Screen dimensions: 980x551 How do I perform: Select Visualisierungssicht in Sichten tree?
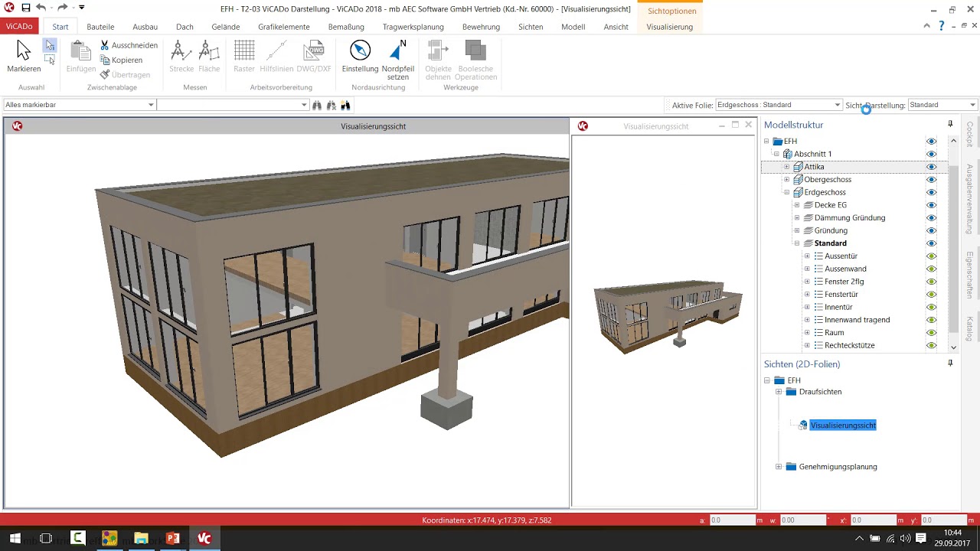click(x=842, y=425)
